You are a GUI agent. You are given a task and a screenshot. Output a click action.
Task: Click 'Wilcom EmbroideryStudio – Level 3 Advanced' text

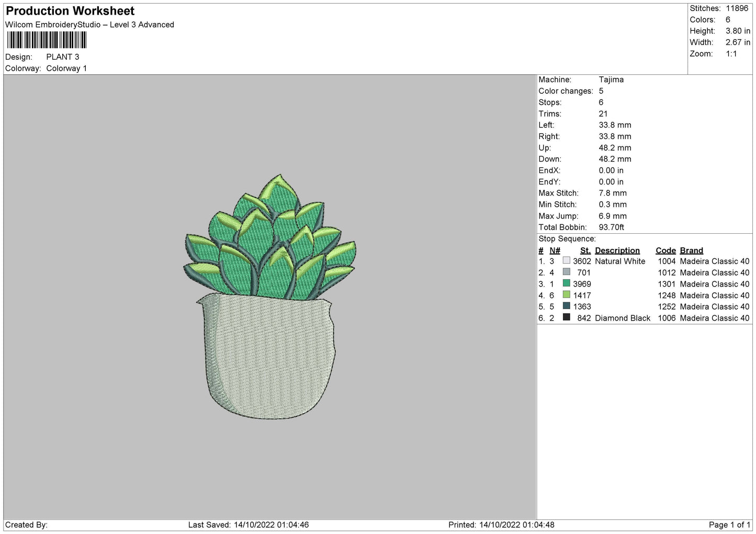(89, 25)
